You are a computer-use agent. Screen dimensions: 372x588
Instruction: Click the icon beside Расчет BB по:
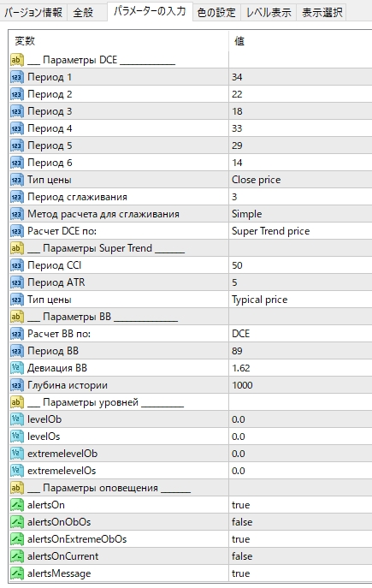click(17, 334)
